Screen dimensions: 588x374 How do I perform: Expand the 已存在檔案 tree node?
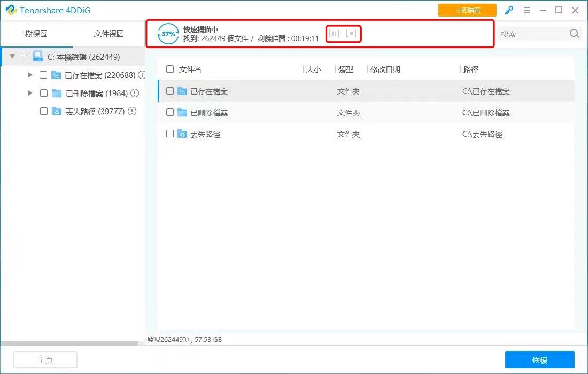30,75
